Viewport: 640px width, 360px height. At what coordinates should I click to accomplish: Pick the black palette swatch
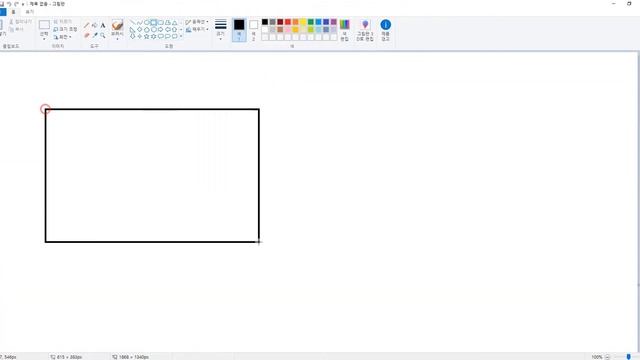[x=265, y=22]
